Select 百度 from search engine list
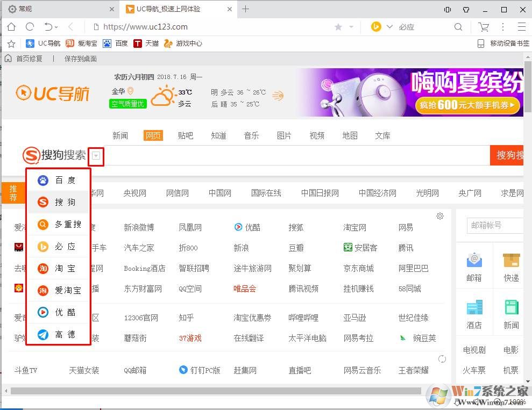The image size is (532, 410). [58, 181]
